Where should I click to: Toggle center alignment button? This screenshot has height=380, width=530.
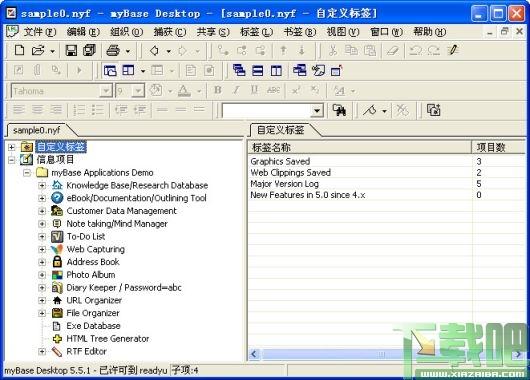point(38,110)
